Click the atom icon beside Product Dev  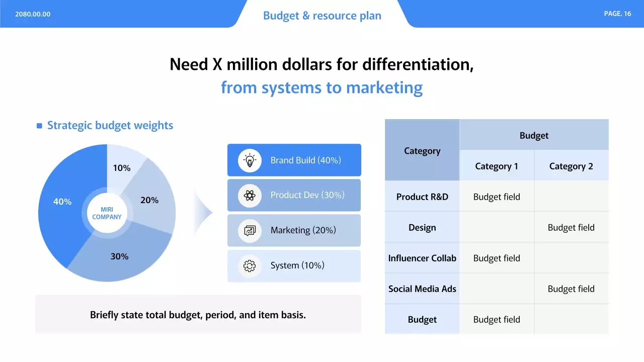coord(250,195)
